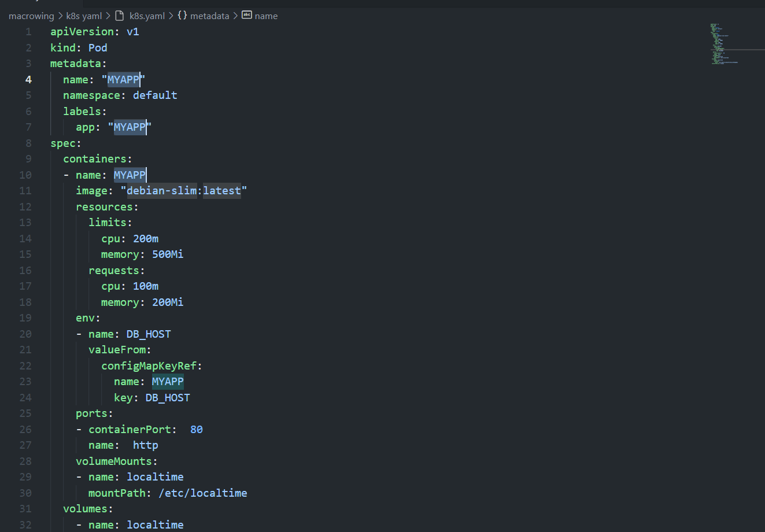Viewport: 765px width, 532px height.
Task: Click the curly braces metadata symbol icon
Action: pyautogui.click(x=182, y=16)
